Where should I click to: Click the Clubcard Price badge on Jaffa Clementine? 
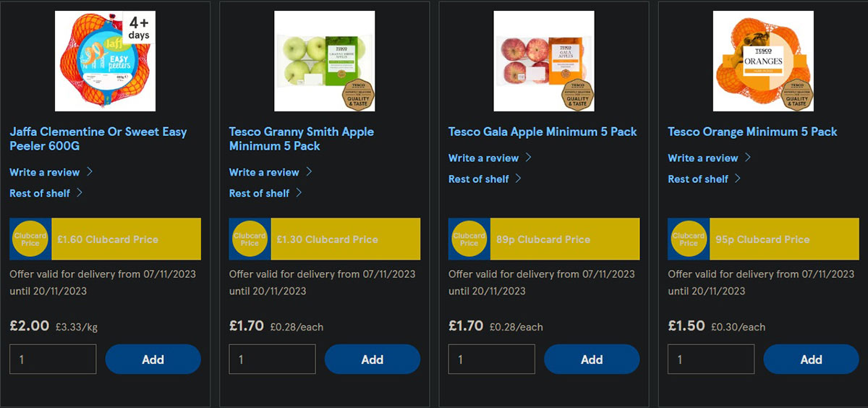coord(30,239)
